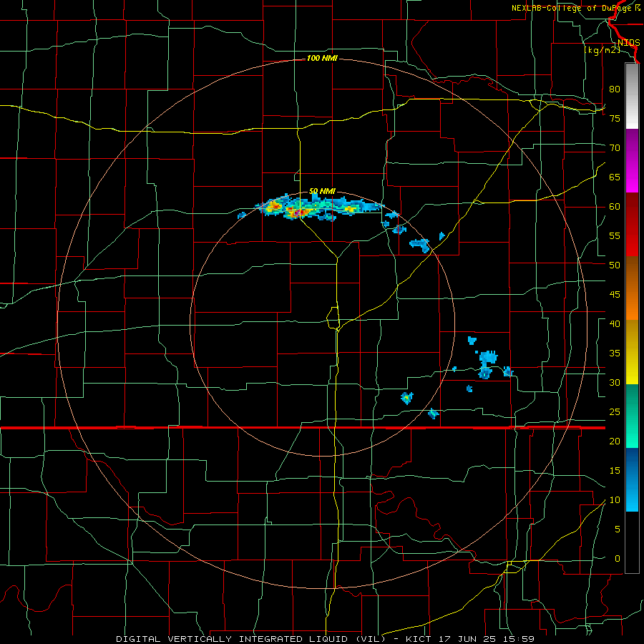Click the 40 value on the color scale

615,323
